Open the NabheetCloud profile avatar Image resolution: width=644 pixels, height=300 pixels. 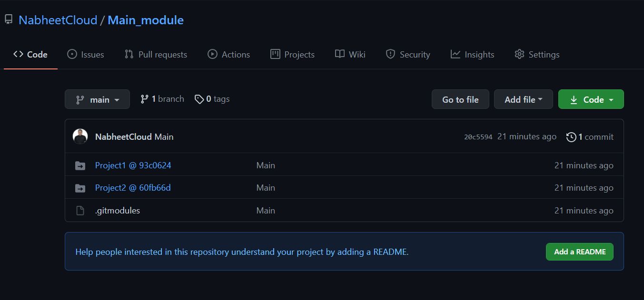[x=80, y=136]
